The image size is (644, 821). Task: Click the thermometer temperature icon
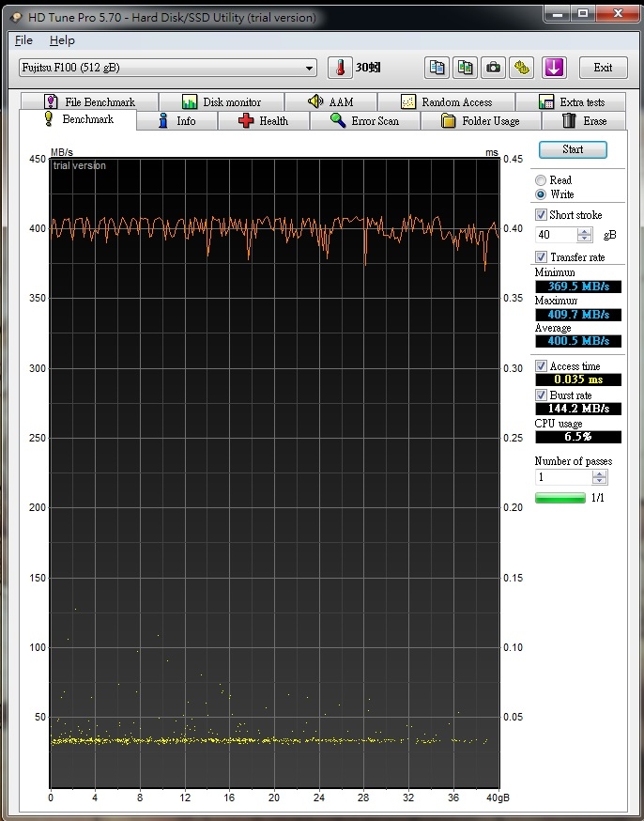pyautogui.click(x=340, y=68)
